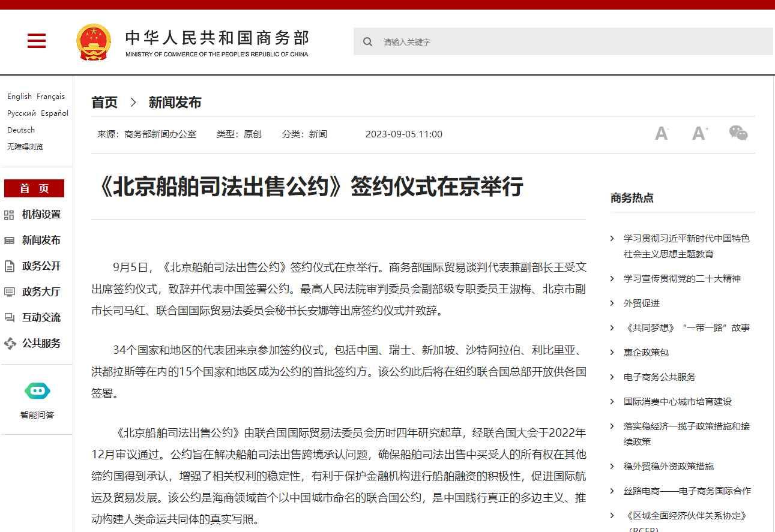This screenshot has height=532, width=775.
Task: Expand the 外贸促进 chevron item
Action: (x=612, y=303)
